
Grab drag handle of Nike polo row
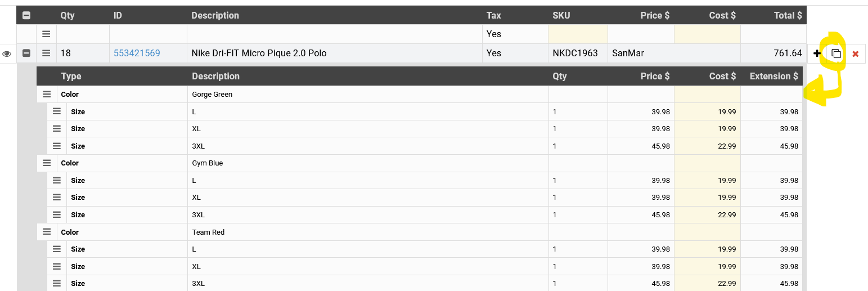tap(46, 53)
